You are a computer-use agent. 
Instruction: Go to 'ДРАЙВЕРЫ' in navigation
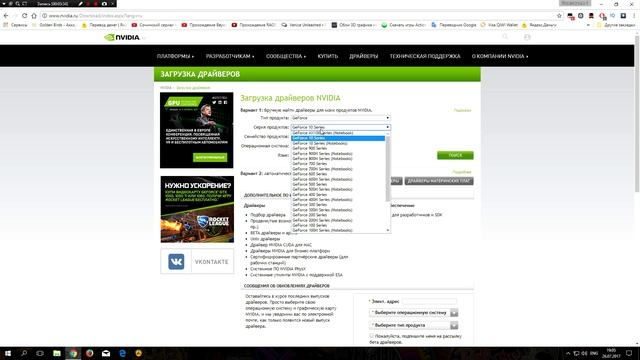pos(364,56)
